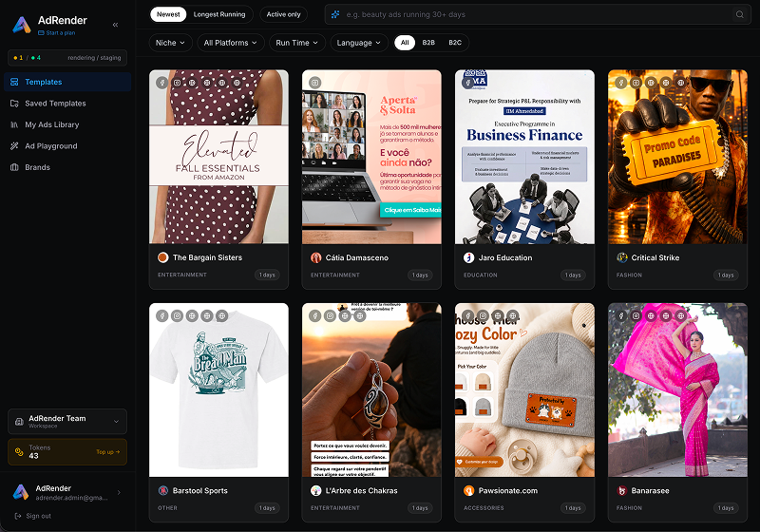Click the 1 days badge on Banarasee card
Viewport: 760px width, 532px height.
tap(726, 508)
